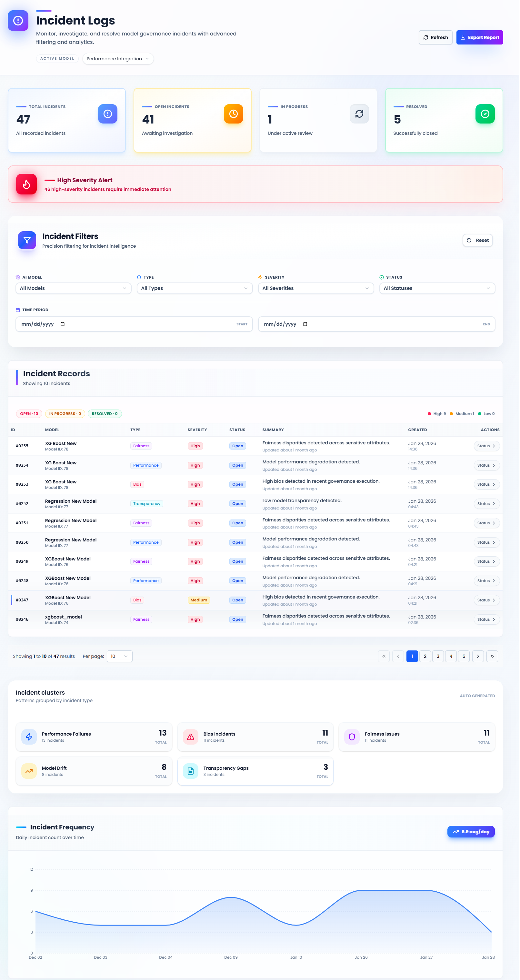Open the All Severities dropdown

pyautogui.click(x=316, y=288)
